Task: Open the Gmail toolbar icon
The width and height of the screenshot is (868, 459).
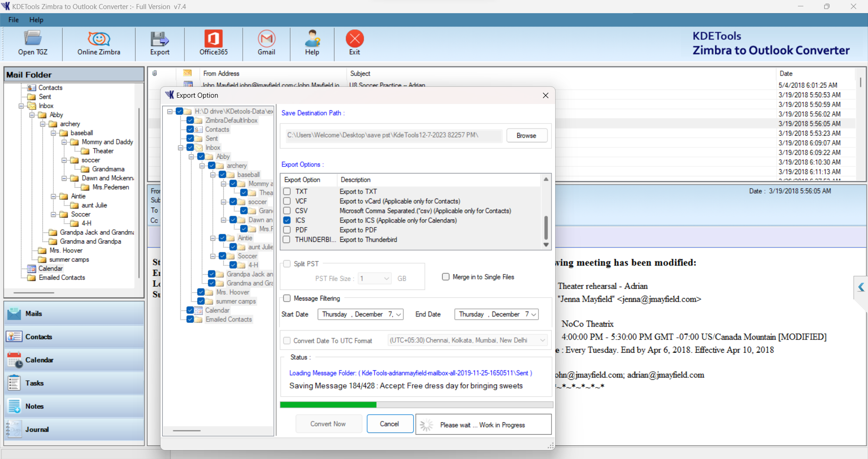Action: tap(266, 43)
